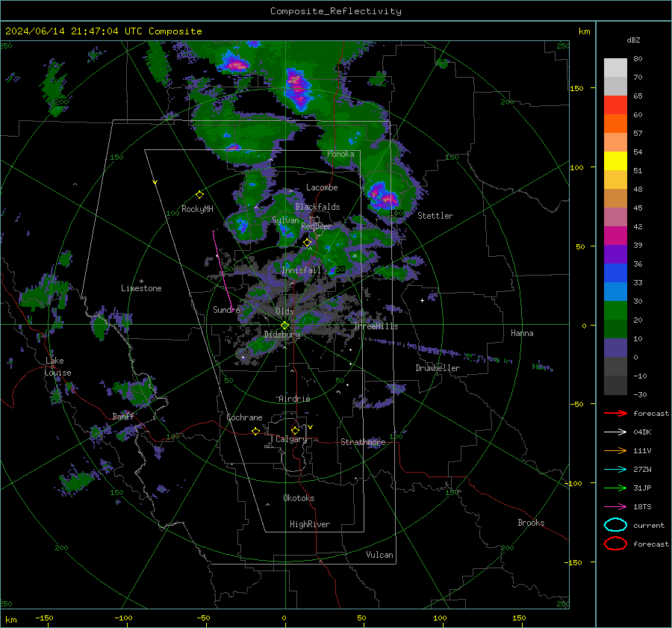Click the yellow diamond marker above RockyMH
The height and width of the screenshot is (628, 672).
[199, 195]
